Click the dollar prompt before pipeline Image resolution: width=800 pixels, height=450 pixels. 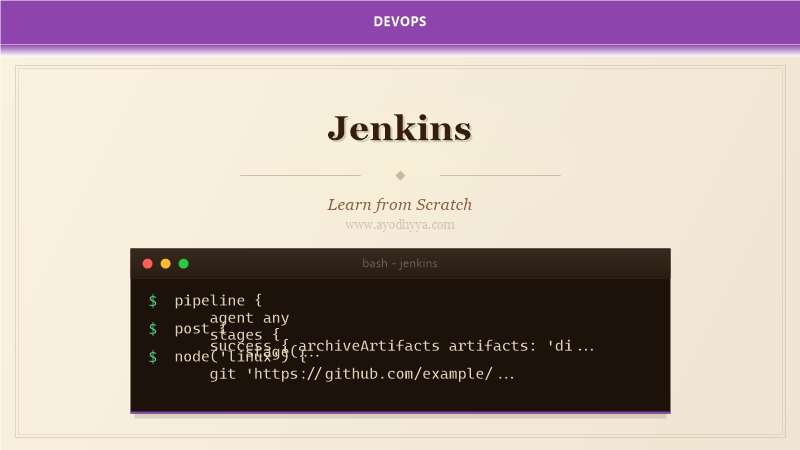coord(153,301)
